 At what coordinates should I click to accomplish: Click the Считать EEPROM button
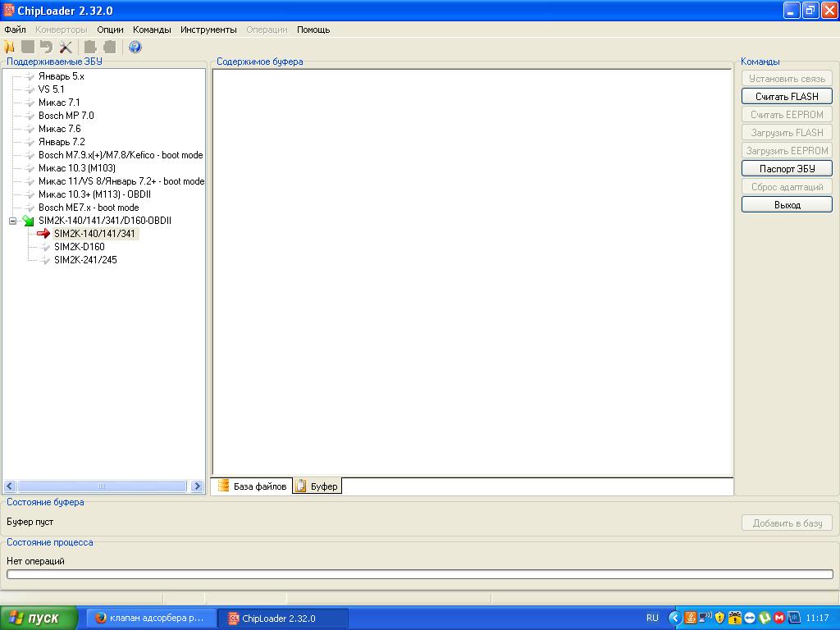click(787, 115)
